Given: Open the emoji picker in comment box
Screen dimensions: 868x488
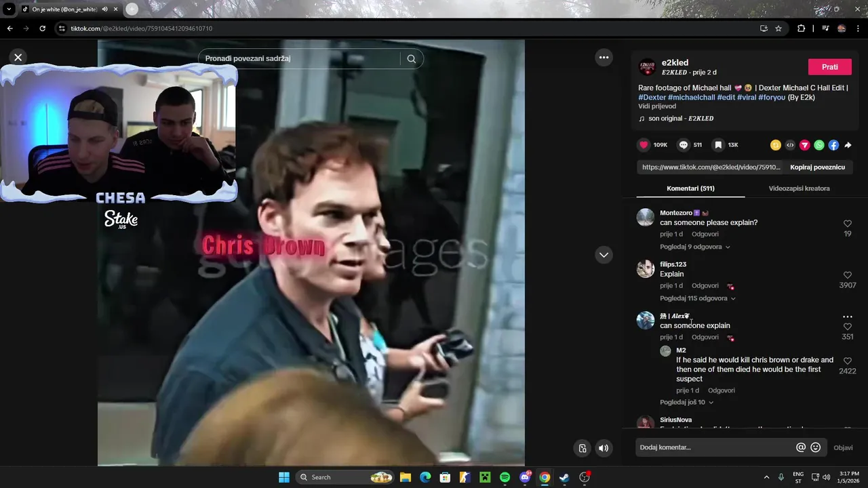Looking at the screenshot, I should (816, 447).
